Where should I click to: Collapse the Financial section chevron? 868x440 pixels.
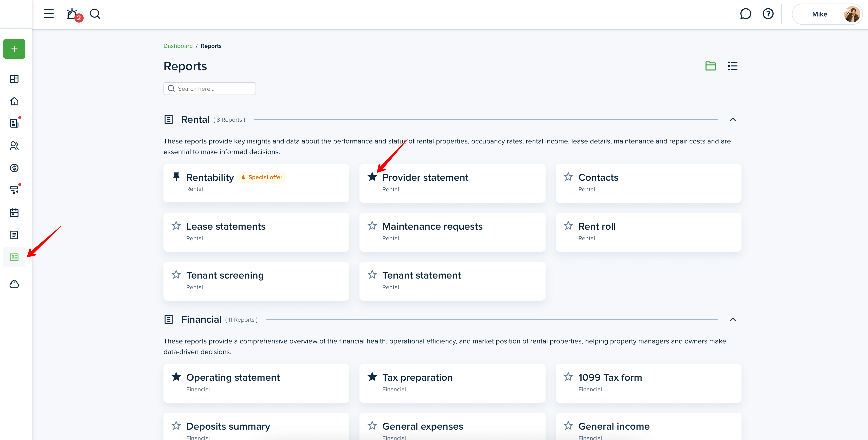733,319
